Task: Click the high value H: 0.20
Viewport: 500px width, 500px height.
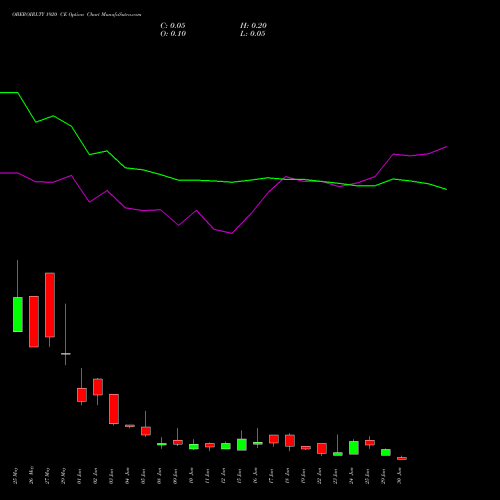Action: 253,26
